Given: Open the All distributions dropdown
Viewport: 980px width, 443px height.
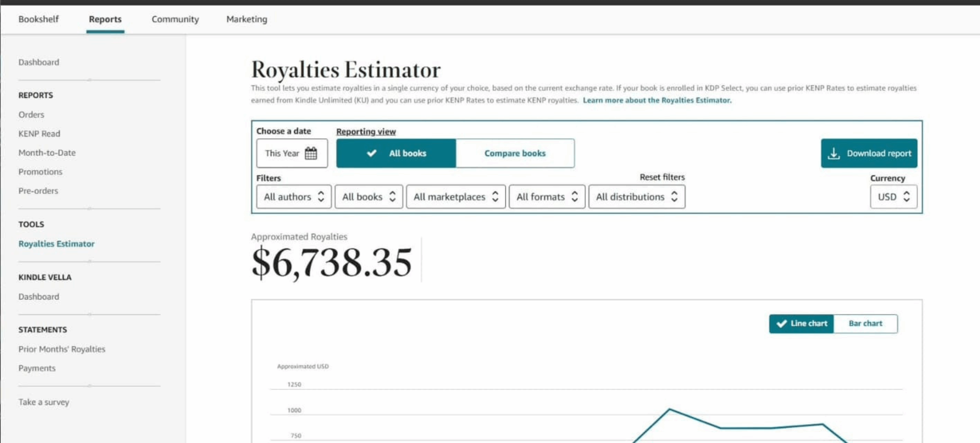Looking at the screenshot, I should click(637, 197).
